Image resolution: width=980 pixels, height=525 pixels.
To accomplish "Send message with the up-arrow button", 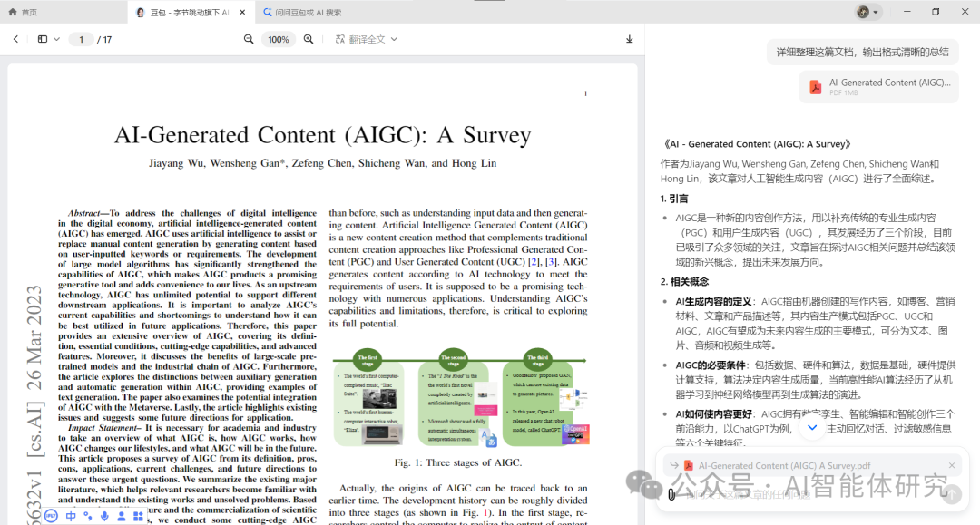I will pos(952,495).
